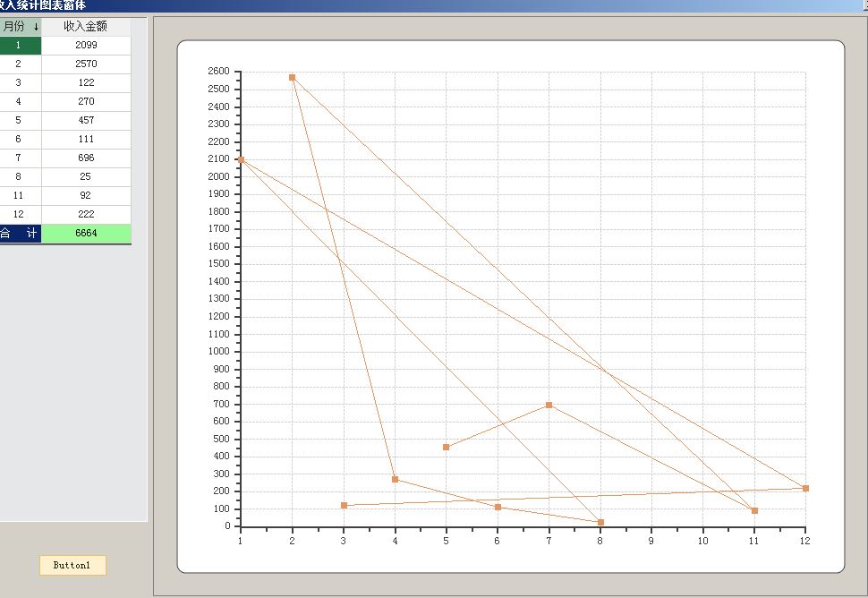Image resolution: width=868 pixels, height=598 pixels.
Task: Select cell with value 696
Action: coord(87,158)
